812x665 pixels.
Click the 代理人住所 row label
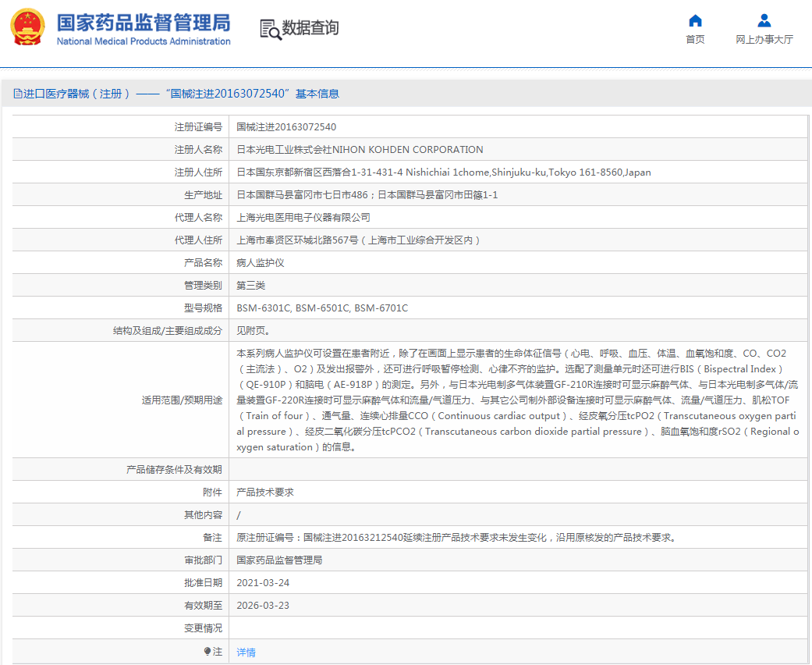coord(198,240)
